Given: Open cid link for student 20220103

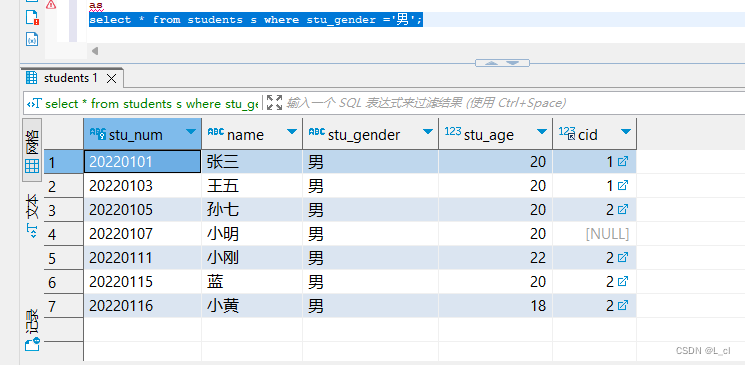Looking at the screenshot, I should 622,185.
